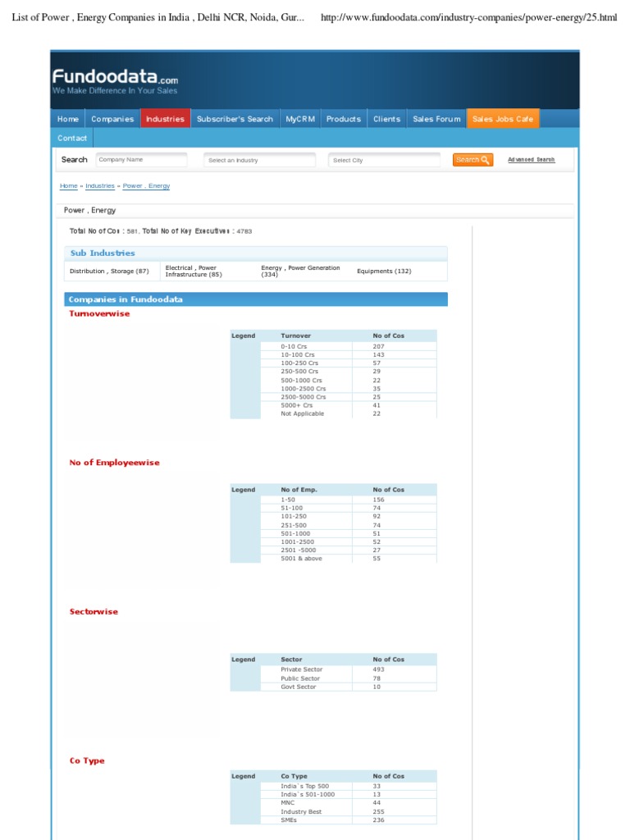
Task: Open Subscriber's Search menu
Action: [x=235, y=119]
